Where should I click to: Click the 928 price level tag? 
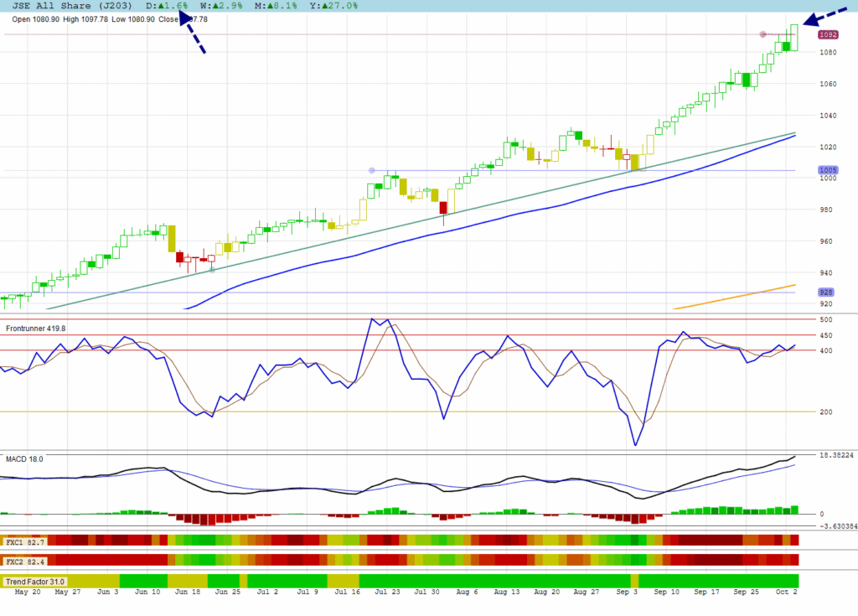(x=826, y=292)
